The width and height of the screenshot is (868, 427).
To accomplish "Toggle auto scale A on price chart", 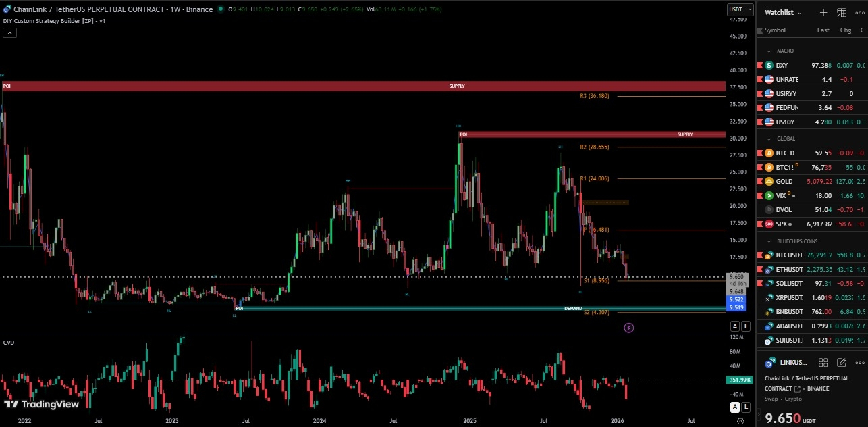I will point(735,326).
